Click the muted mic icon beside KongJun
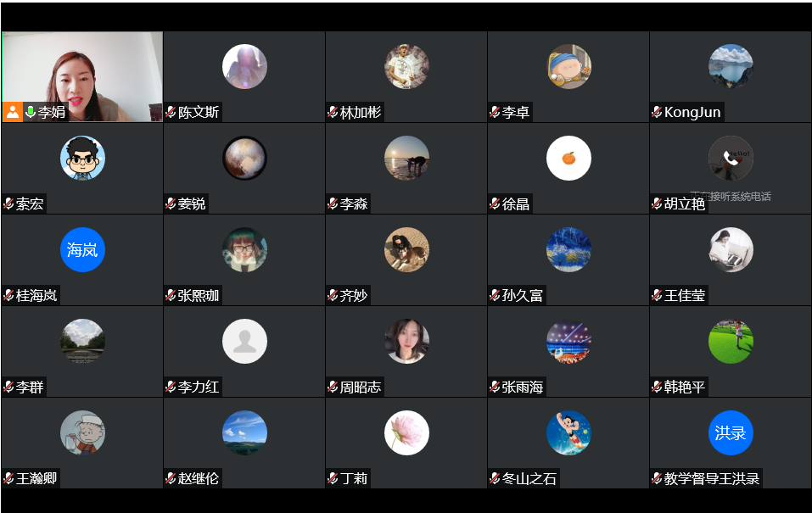This screenshot has width=812, height=513. (658, 112)
